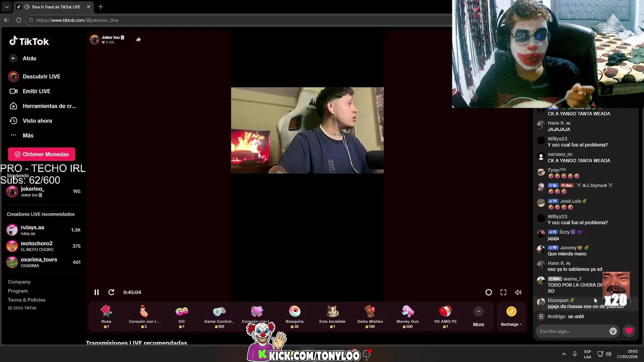
Task: Click the TikTok logo
Action: click(x=29, y=41)
